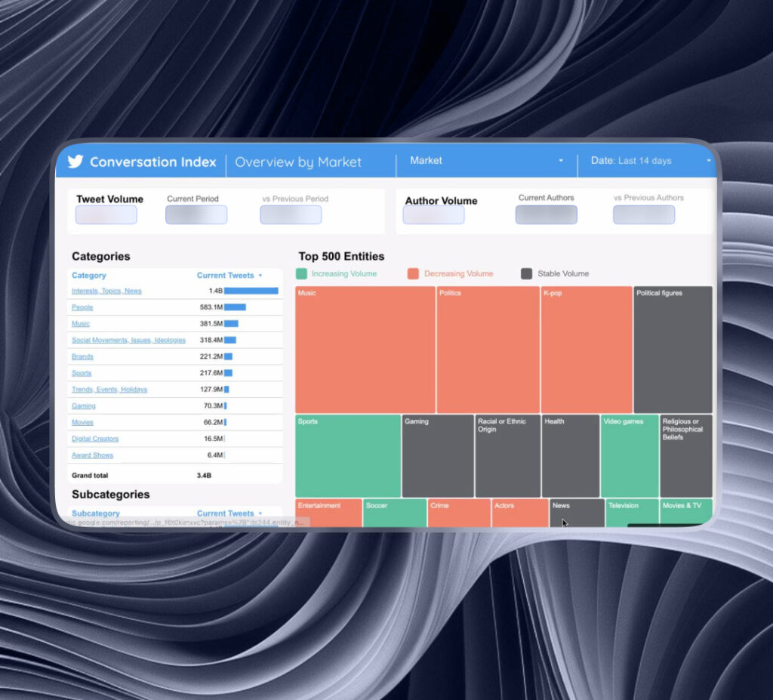This screenshot has width=773, height=700.
Task: Click the 217.6M tweets value
Action: pos(211,372)
